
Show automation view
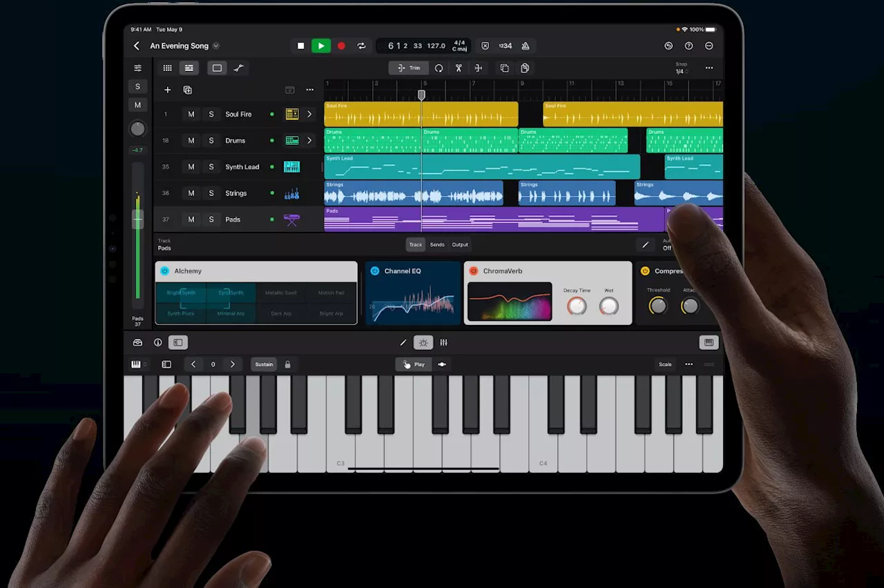(238, 68)
